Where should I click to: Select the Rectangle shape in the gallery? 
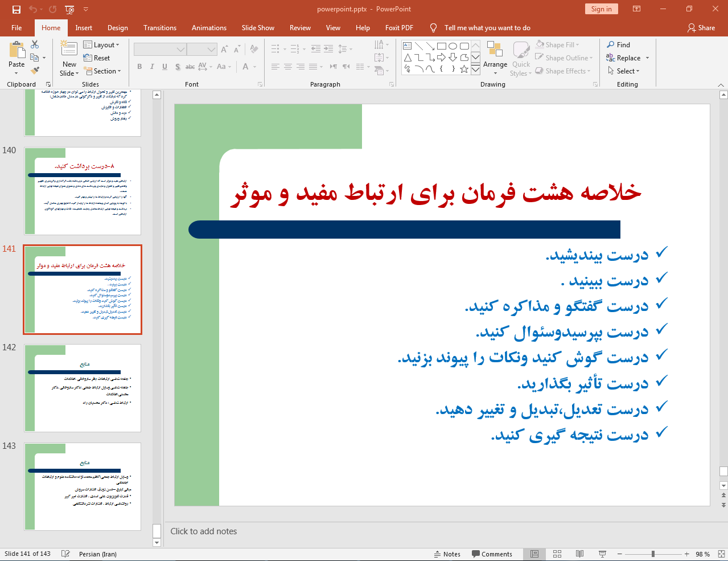coord(441,46)
